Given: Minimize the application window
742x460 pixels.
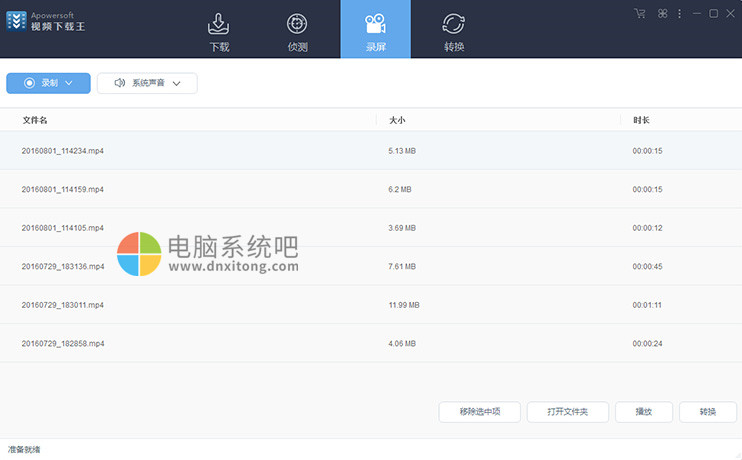Looking at the screenshot, I should click(697, 14).
